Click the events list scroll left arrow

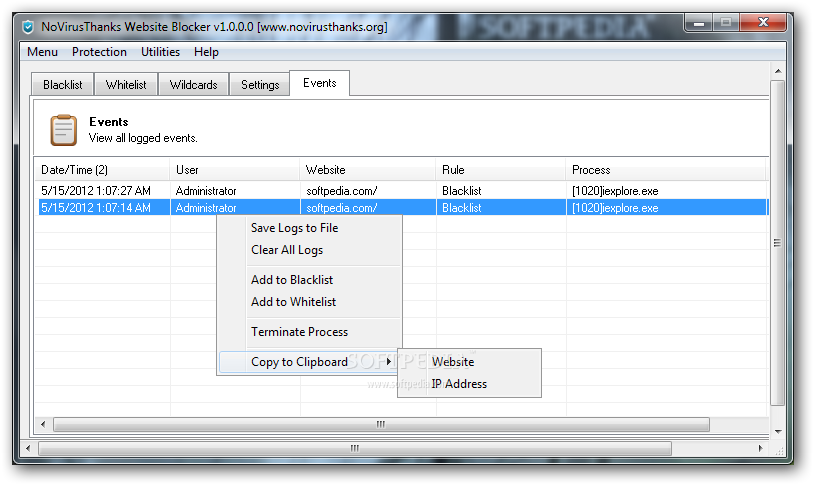[x=43, y=425]
